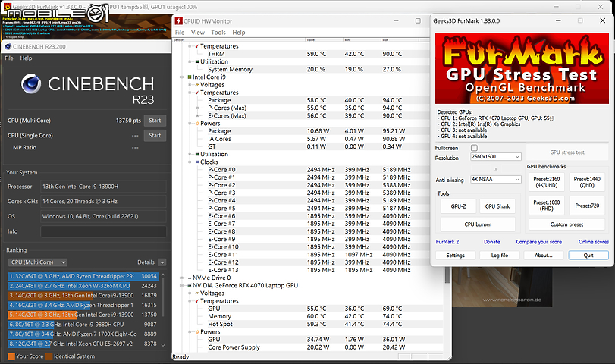615x364 pixels.
Task: Click the NVMe Drive 0 icon
Action: point(190,278)
